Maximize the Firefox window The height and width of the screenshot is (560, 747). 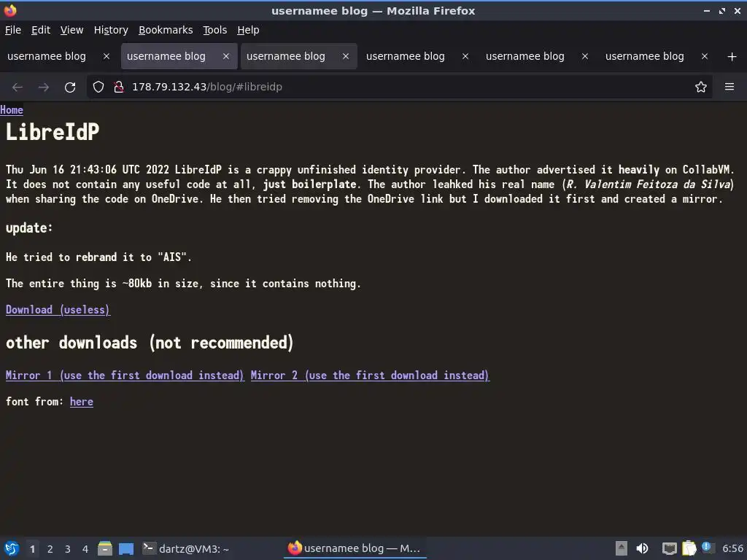(721, 10)
